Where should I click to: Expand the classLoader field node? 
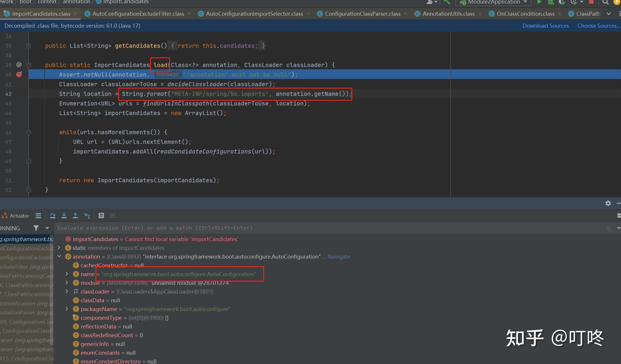67,291
